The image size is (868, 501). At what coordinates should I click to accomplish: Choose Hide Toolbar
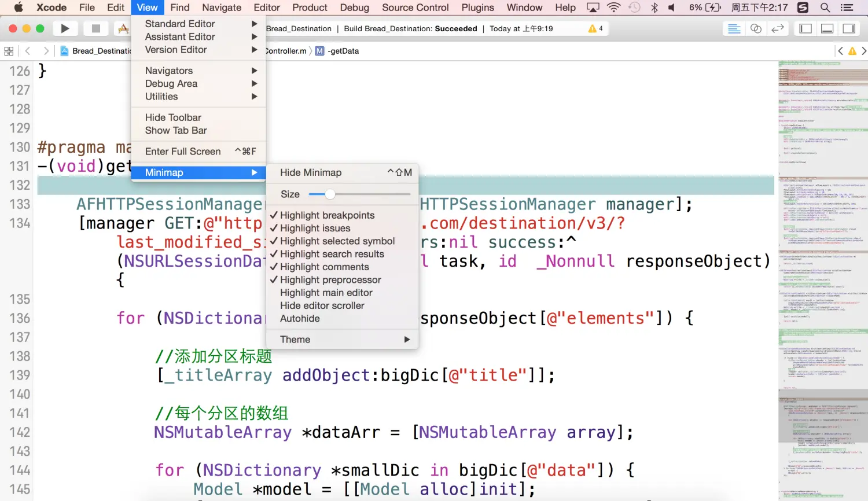pyautogui.click(x=198, y=117)
